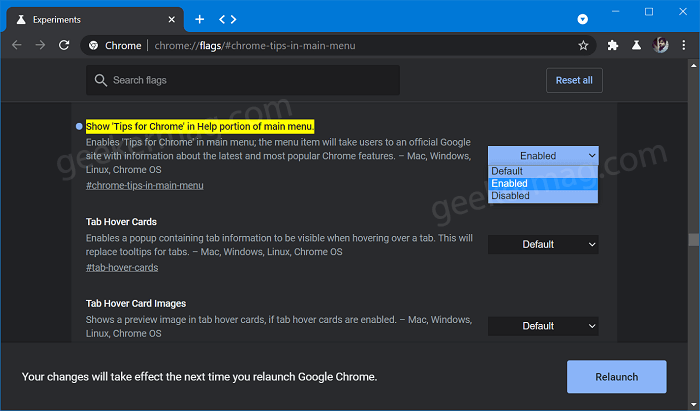Bookmark this page with the star icon
This screenshot has height=411, width=700.
tap(583, 46)
